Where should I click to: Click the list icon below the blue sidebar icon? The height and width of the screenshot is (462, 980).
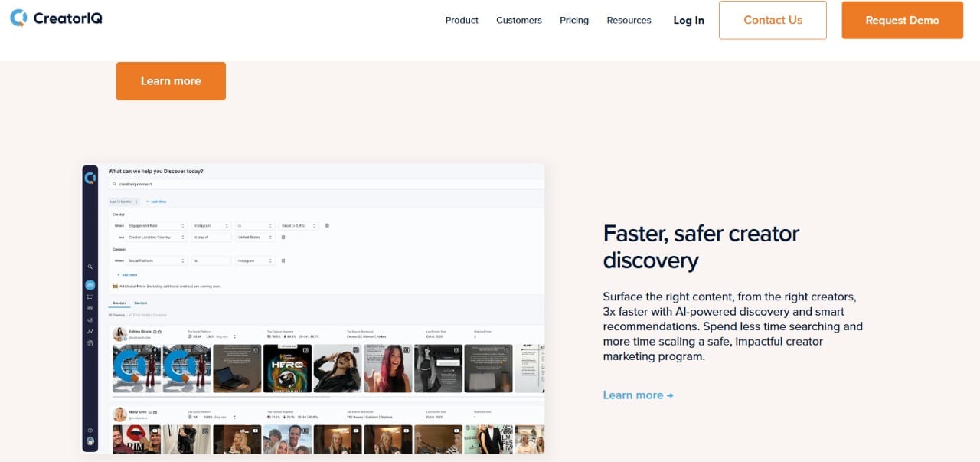tap(90, 297)
